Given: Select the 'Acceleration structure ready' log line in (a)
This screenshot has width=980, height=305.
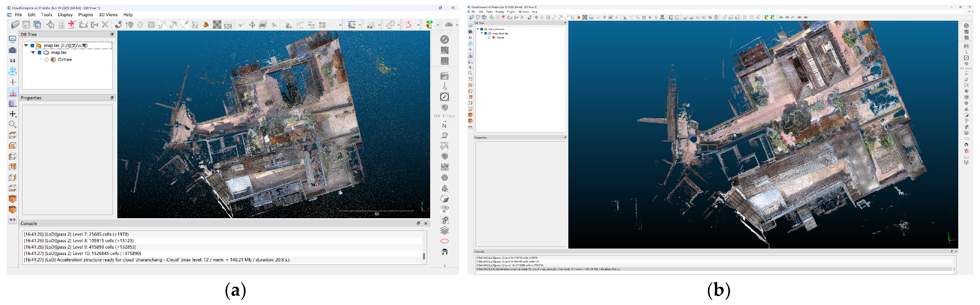Looking at the screenshot, I should click(x=223, y=260).
